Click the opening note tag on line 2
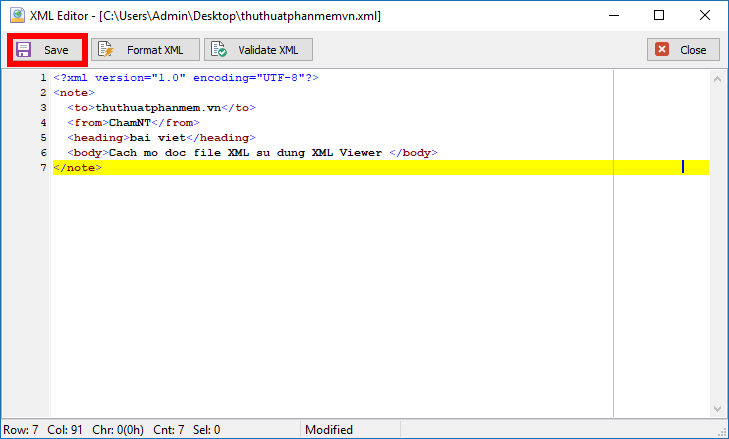The width and height of the screenshot is (729, 439). pyautogui.click(x=70, y=93)
